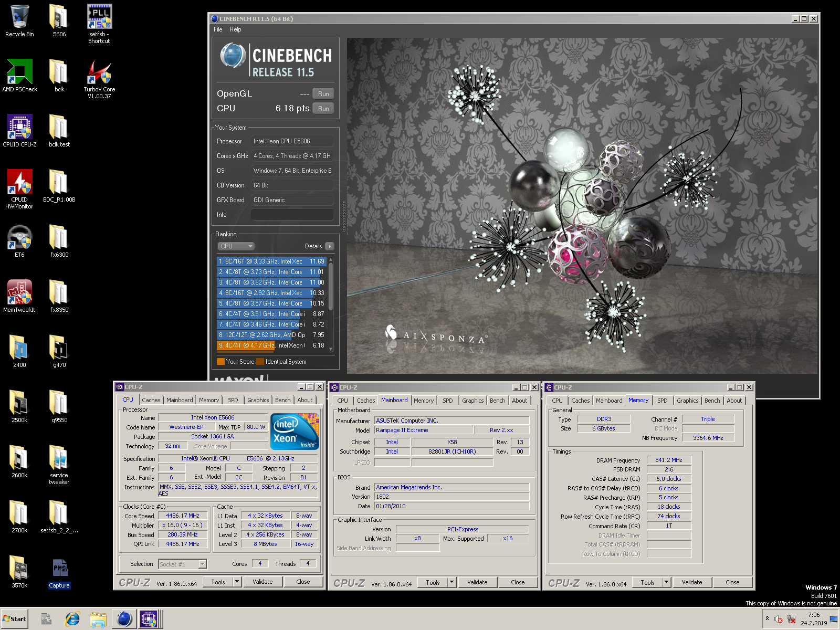
Task: Open SPD tab in middle CPU-Z window
Action: coord(448,401)
